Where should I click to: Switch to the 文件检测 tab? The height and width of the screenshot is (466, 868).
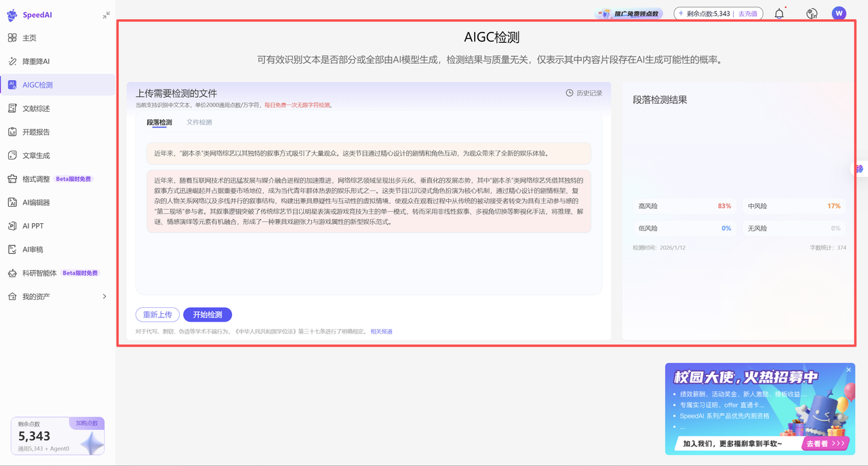pos(199,123)
